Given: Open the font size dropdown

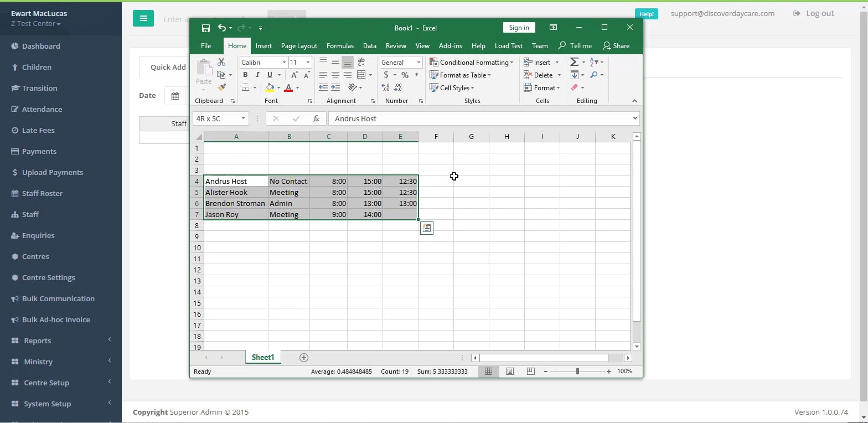Looking at the screenshot, I should coord(308,63).
